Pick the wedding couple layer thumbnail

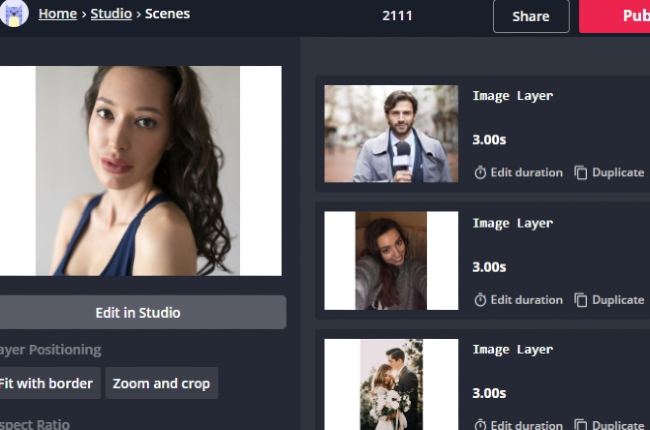coord(391,385)
